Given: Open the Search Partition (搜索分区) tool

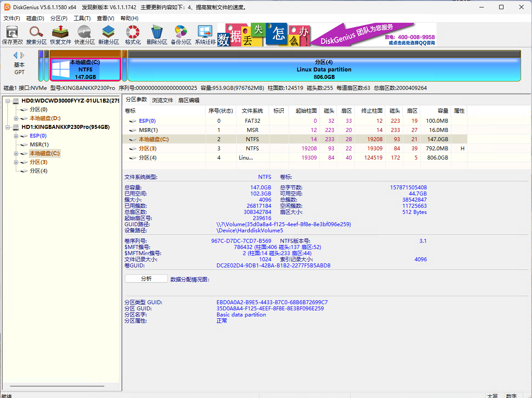Looking at the screenshot, I should [36, 34].
